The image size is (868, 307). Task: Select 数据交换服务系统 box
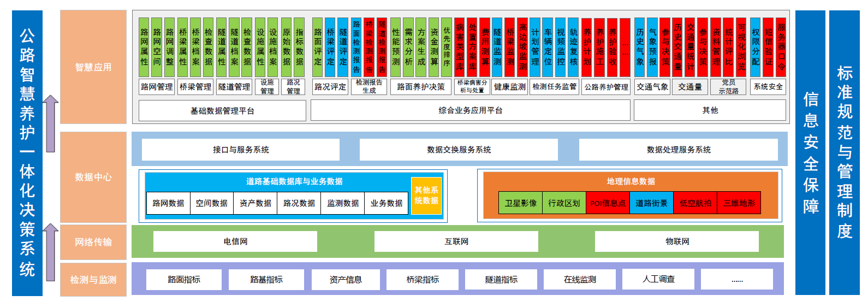459,150
